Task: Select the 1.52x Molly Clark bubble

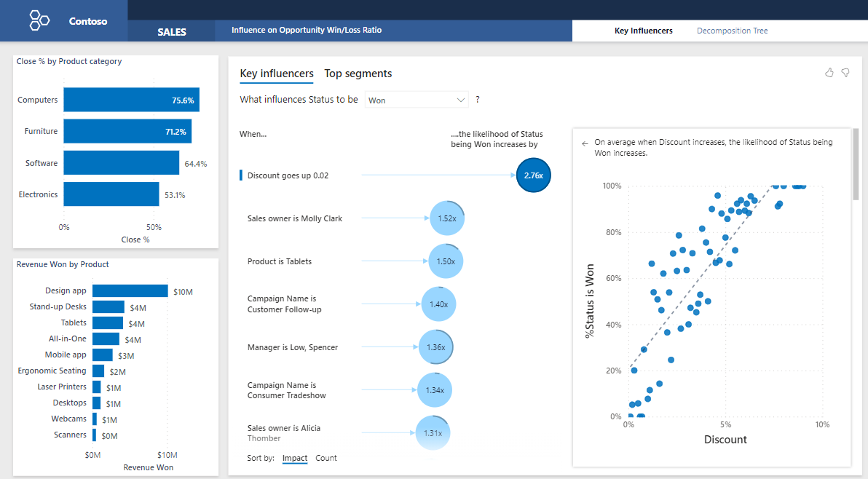Action: click(x=447, y=218)
